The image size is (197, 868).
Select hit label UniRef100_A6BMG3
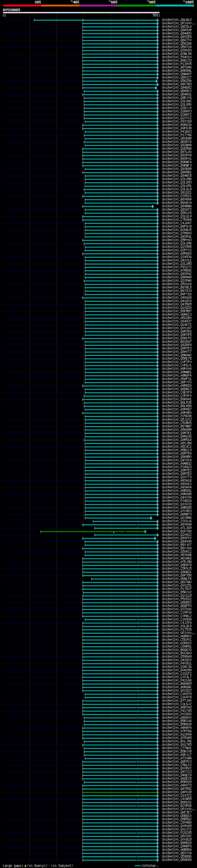click(176, 636)
